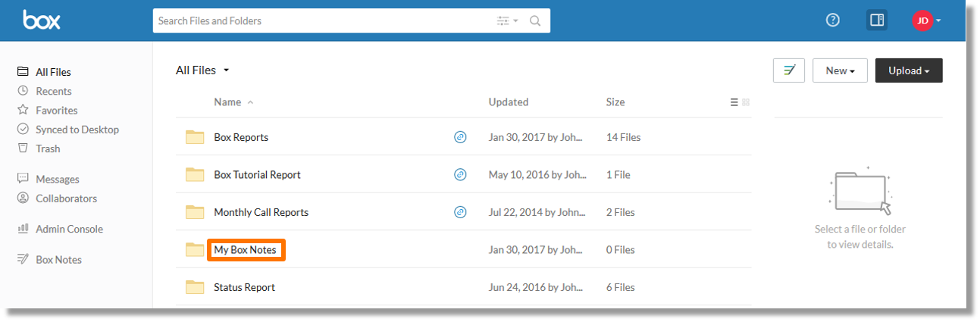Click the new Box Note icon button

click(789, 70)
